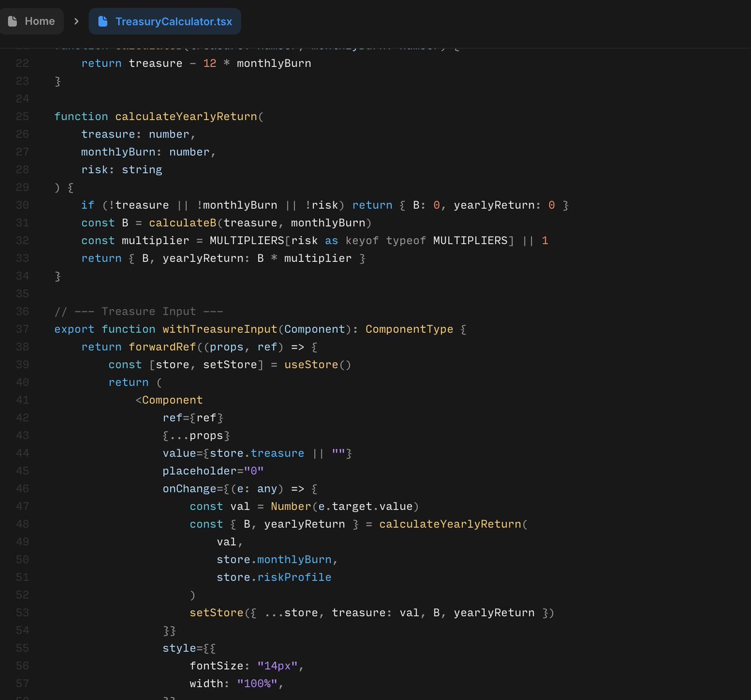
Task: Click the useStore call on line 39
Action: 311,364
